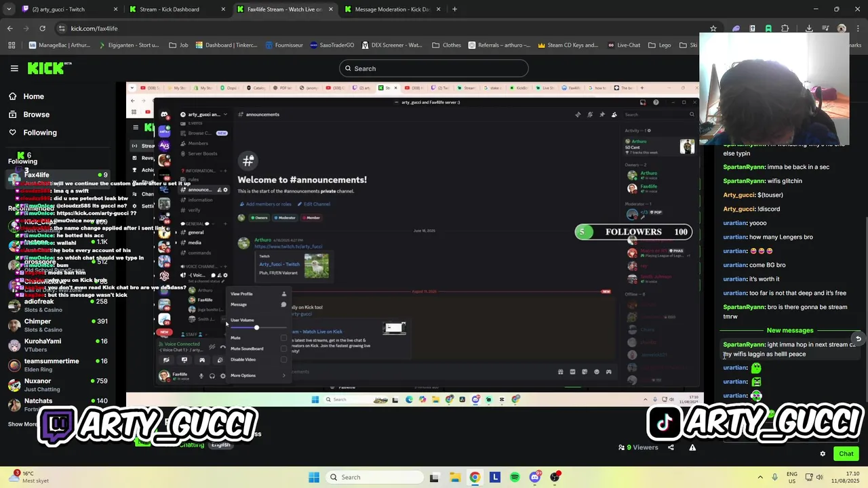Expand Show More in recommended channels
The height and width of the screenshot is (488, 868).
(23, 424)
